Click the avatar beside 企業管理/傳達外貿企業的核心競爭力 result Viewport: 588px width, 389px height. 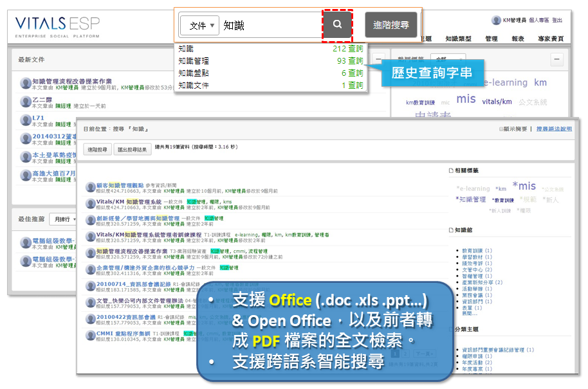90,269
